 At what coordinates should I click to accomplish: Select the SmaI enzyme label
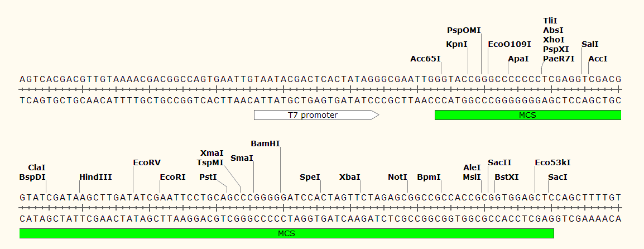(x=242, y=158)
